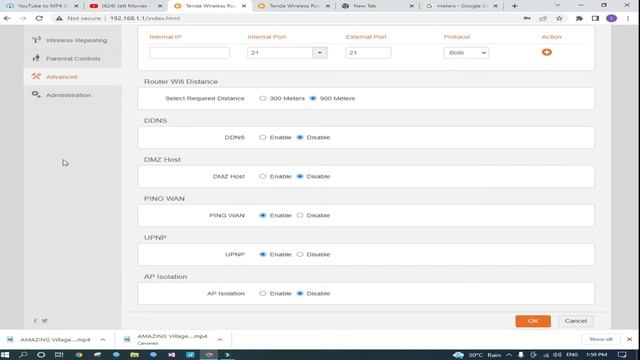Switch to the New Tab tab
Viewport: 640px width, 360px height.
click(377, 6)
